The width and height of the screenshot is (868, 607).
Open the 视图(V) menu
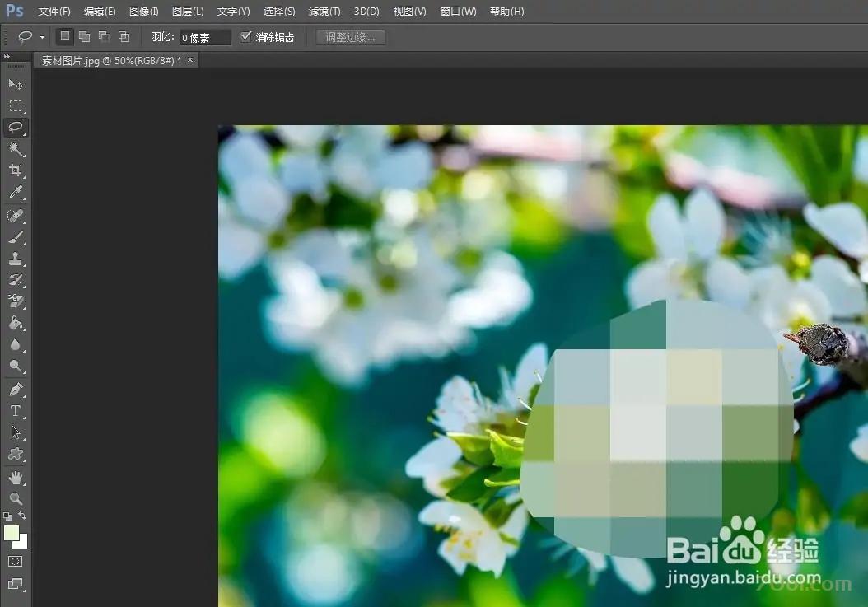pyautogui.click(x=409, y=11)
